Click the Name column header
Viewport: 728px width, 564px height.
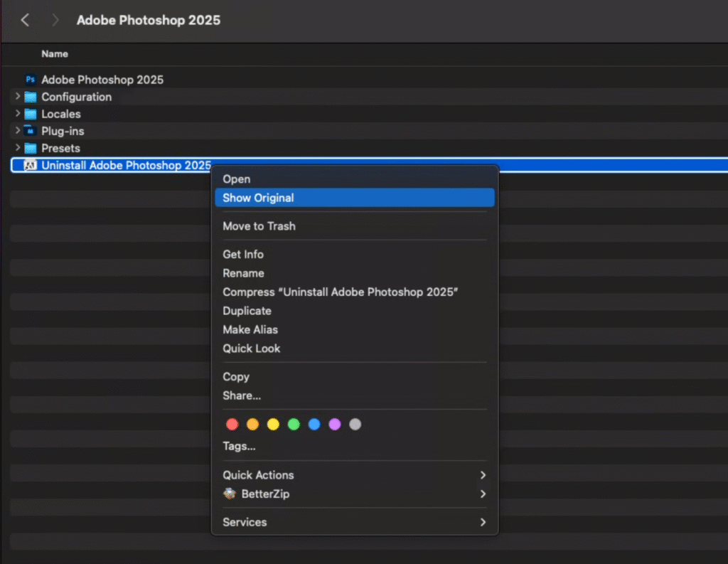[x=55, y=53]
